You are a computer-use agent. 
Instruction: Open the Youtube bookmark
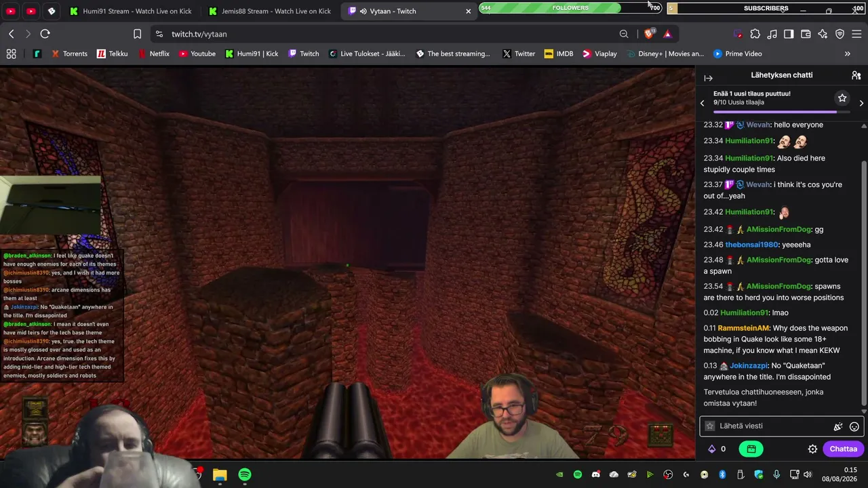197,54
